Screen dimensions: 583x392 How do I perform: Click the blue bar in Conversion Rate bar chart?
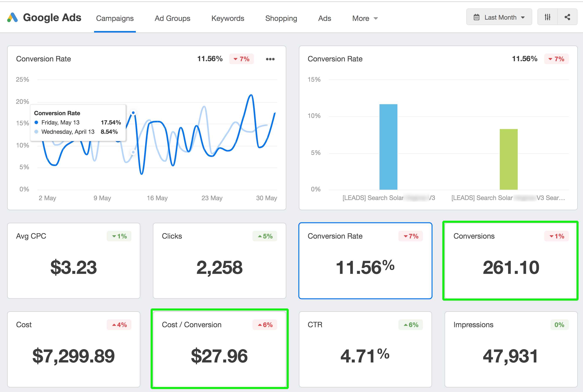coord(388,147)
